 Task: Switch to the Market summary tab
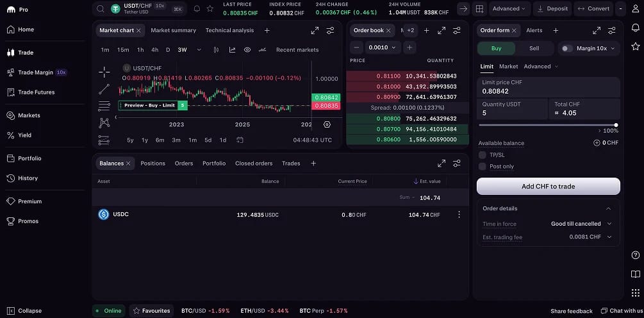coord(173,30)
